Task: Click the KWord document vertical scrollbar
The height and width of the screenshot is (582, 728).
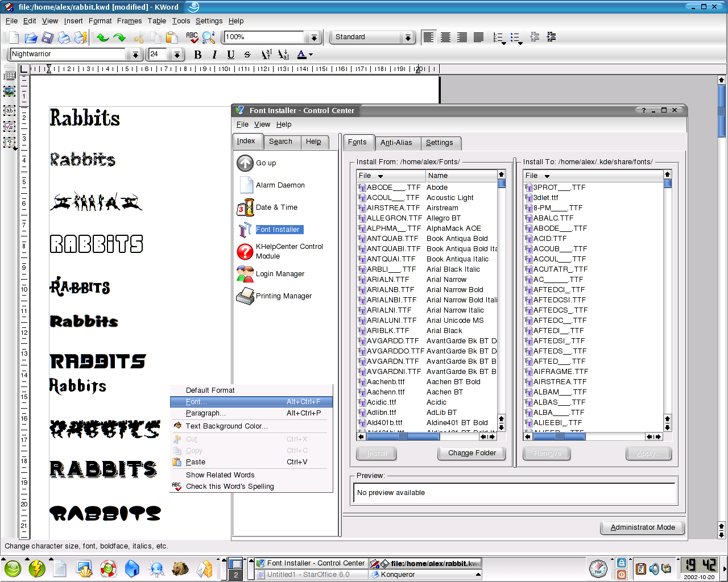Action: (722, 307)
